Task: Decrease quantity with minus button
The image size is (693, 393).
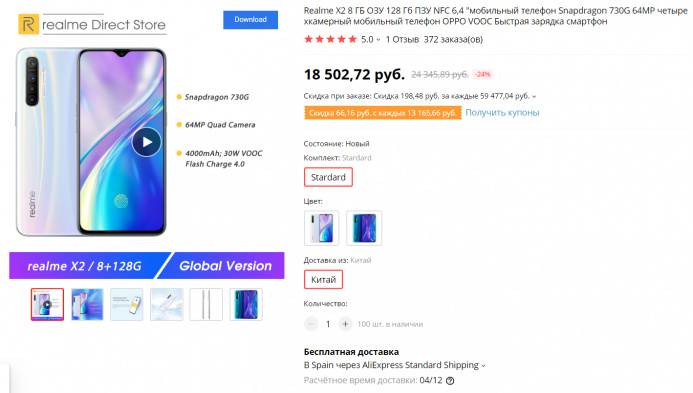Action: coord(311,324)
